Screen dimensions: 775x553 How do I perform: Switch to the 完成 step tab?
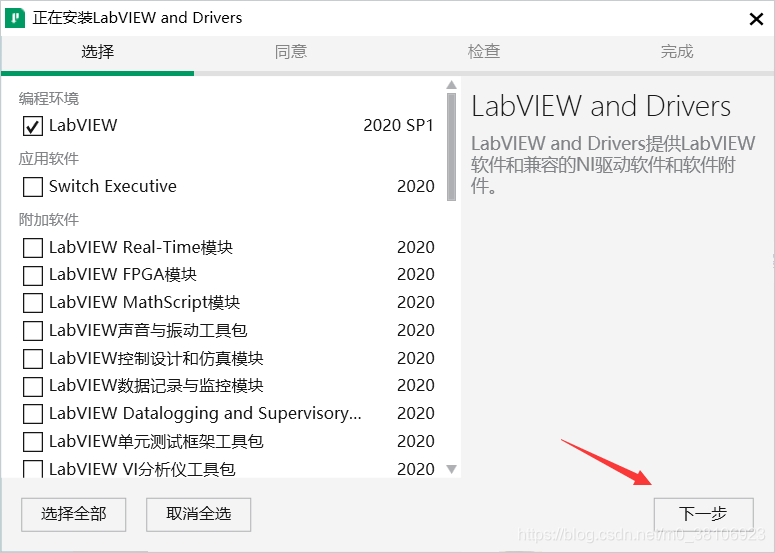pos(677,51)
